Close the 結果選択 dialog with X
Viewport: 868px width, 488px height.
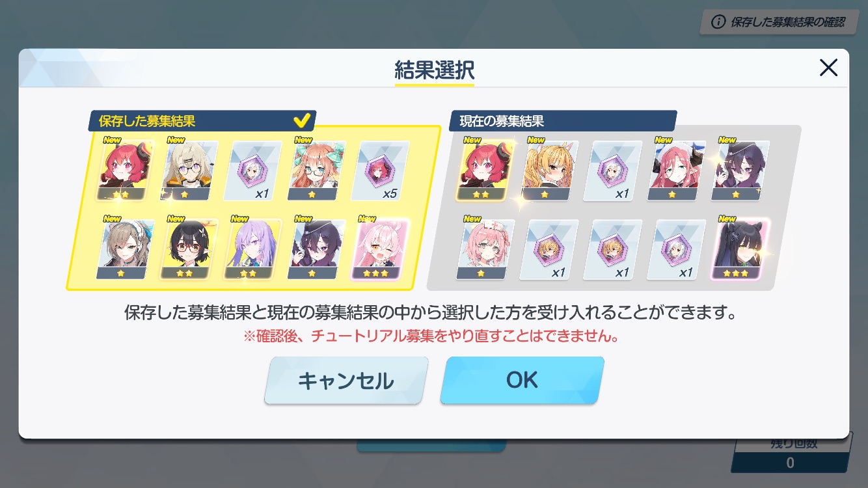click(x=828, y=68)
